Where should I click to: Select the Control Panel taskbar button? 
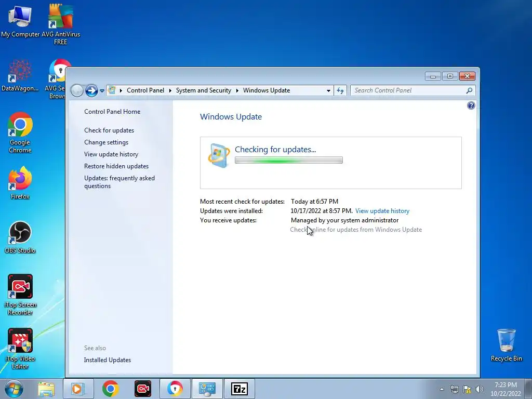click(x=207, y=389)
